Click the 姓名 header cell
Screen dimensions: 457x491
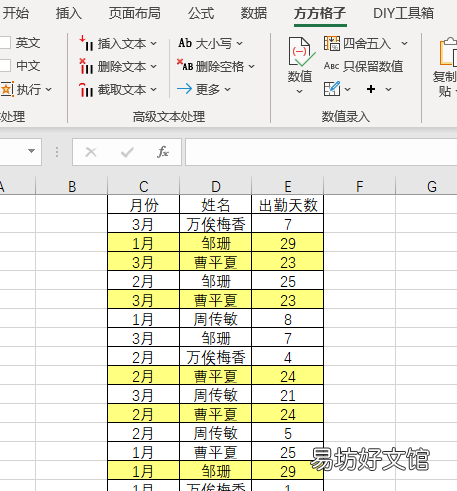click(216, 205)
